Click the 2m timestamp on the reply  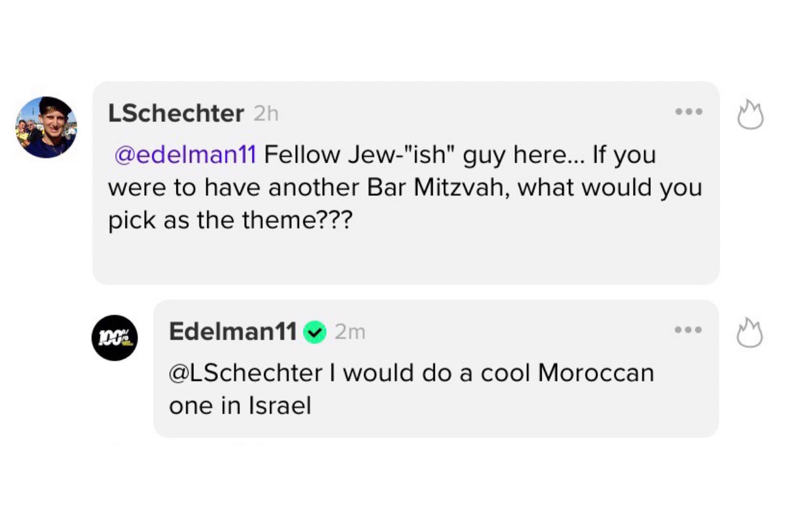pyautogui.click(x=350, y=332)
